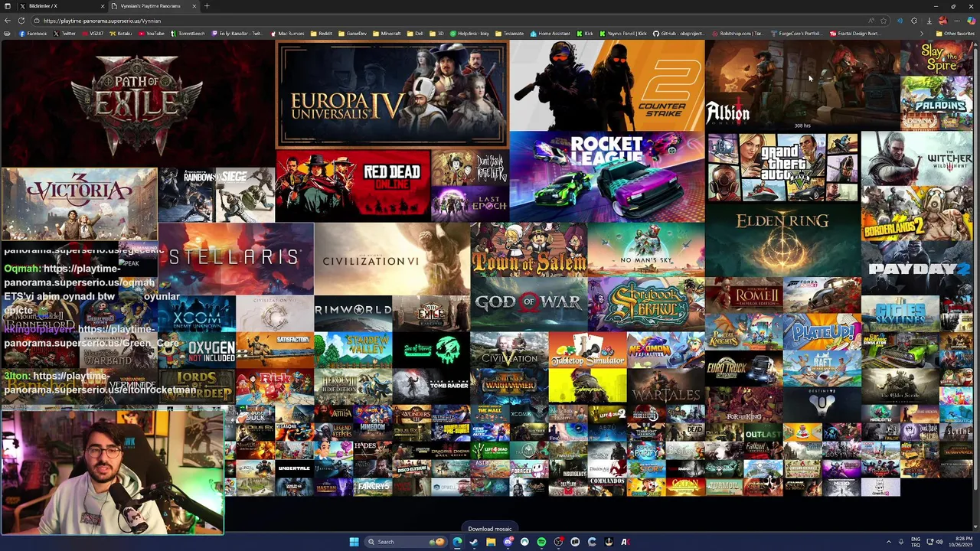Select the Path of Exile tile
The height and width of the screenshot is (551, 980).
[137, 103]
